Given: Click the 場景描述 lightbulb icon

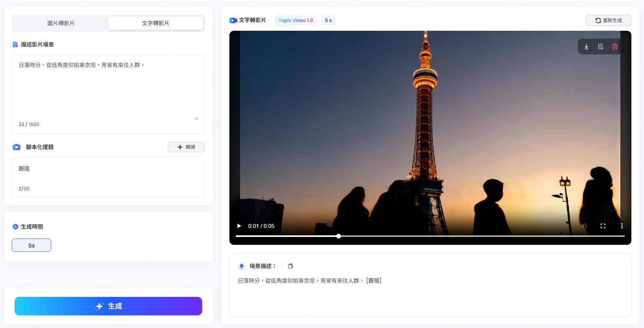Looking at the screenshot, I should [x=242, y=266].
